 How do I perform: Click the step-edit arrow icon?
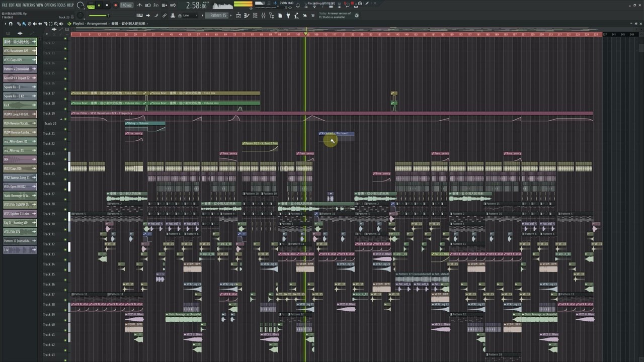[148, 15]
